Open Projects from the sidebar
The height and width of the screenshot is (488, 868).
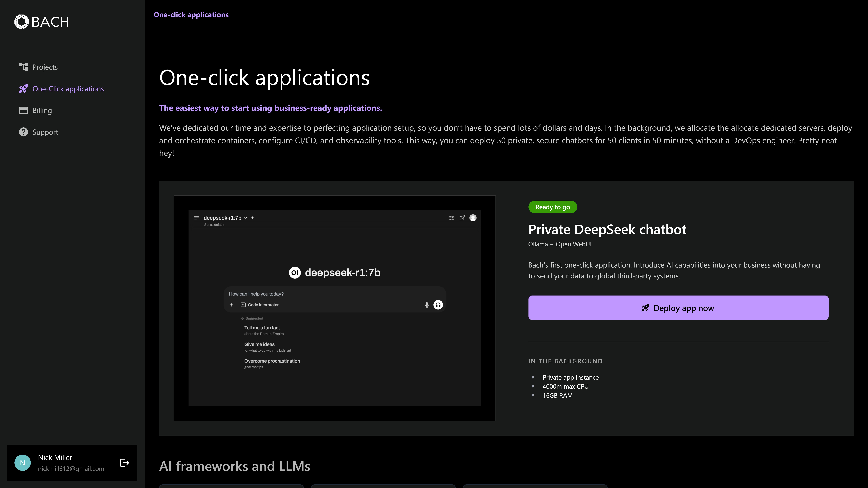pos(45,67)
